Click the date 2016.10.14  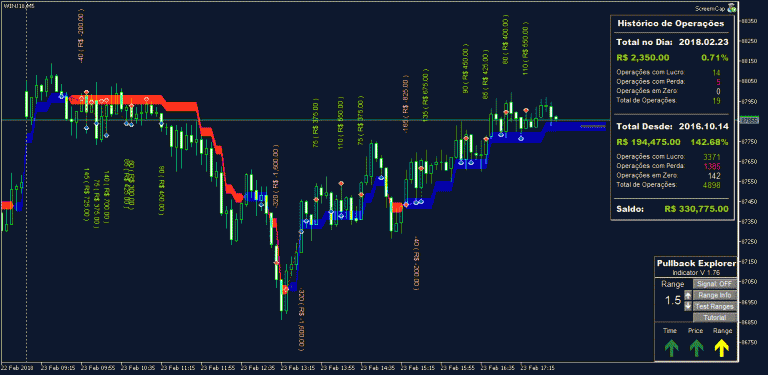coord(704,126)
